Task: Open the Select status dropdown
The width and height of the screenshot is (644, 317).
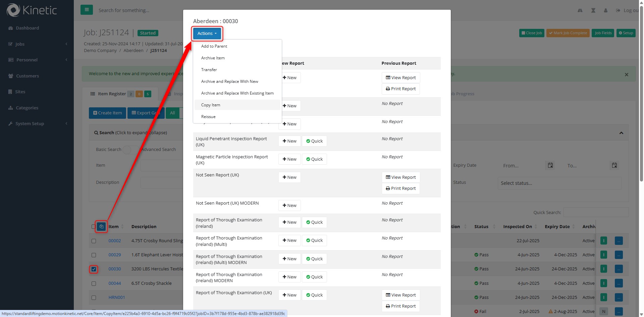Action: click(559, 183)
